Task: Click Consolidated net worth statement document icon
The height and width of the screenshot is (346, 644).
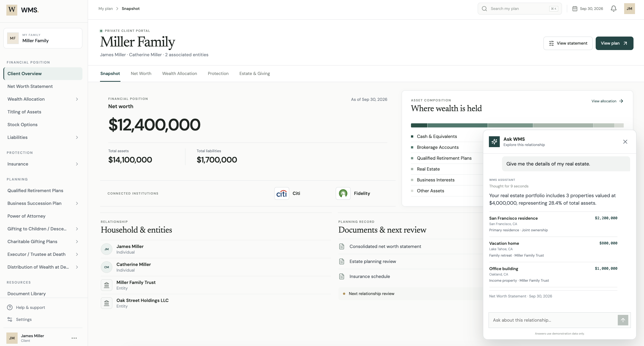Action: tap(341, 246)
